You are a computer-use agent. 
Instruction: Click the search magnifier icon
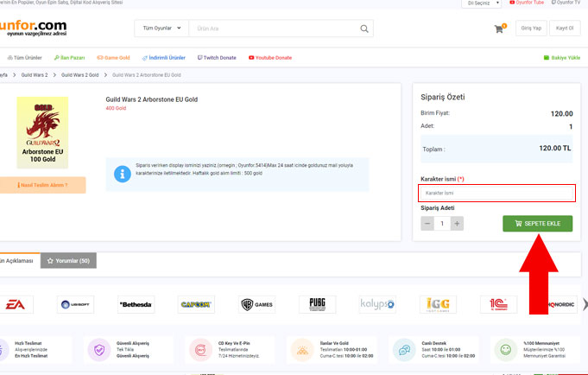[x=366, y=29]
